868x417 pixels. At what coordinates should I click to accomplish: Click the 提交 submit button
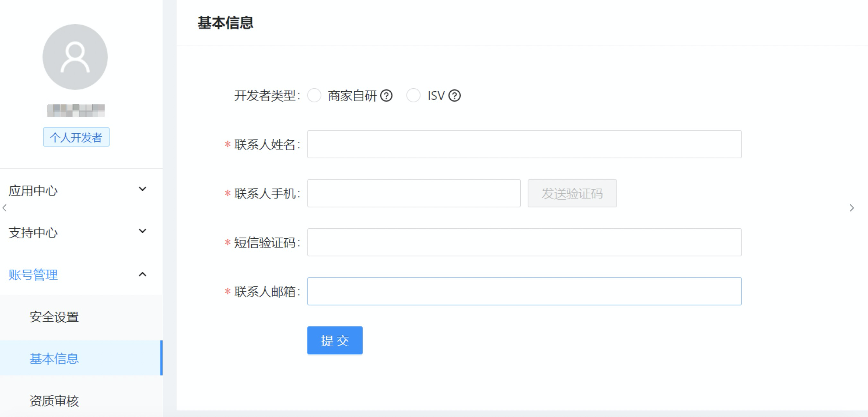tap(334, 341)
